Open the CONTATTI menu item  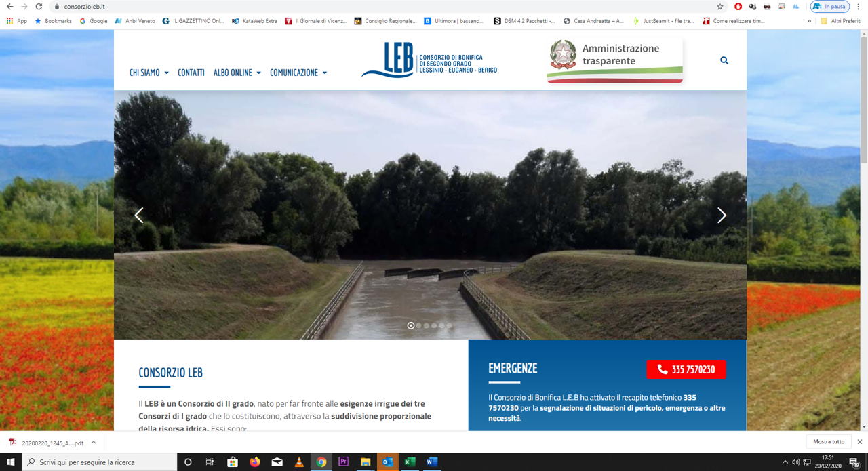[191, 73]
